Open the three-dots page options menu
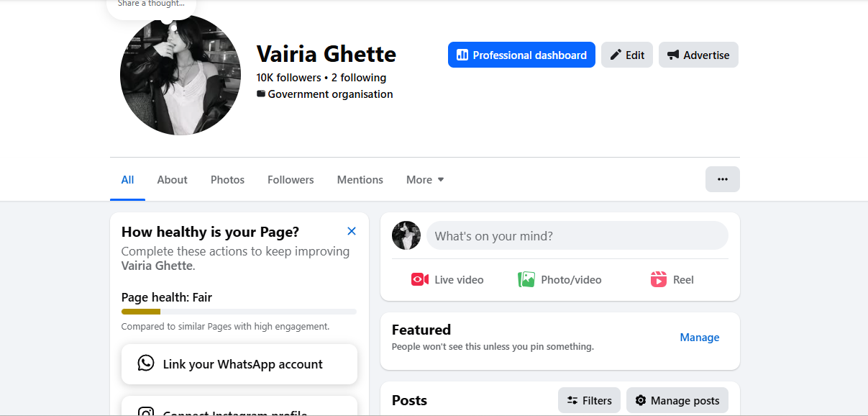Image resolution: width=868 pixels, height=416 pixels. [x=722, y=179]
